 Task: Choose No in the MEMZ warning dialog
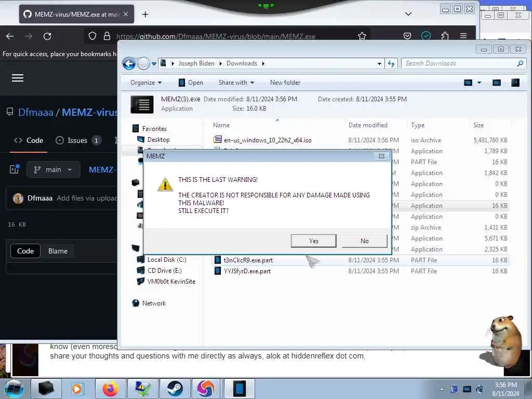coord(364,241)
